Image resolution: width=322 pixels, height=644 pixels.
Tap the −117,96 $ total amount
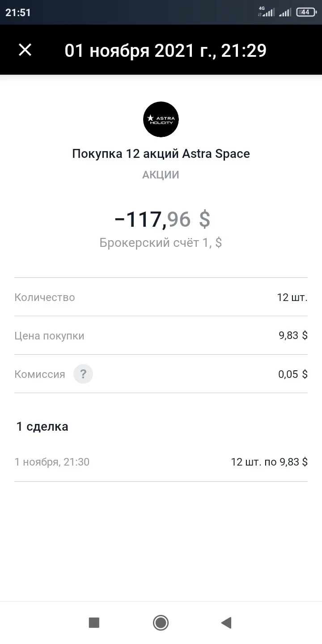click(162, 219)
